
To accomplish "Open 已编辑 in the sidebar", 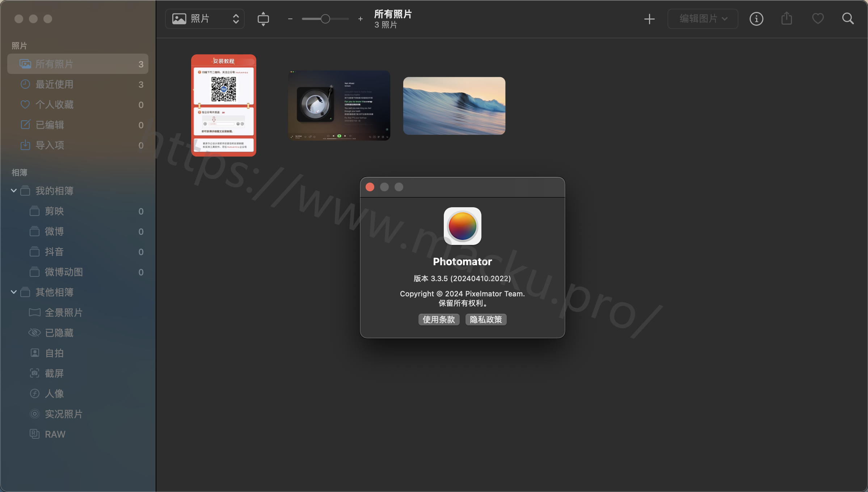I will (78, 125).
